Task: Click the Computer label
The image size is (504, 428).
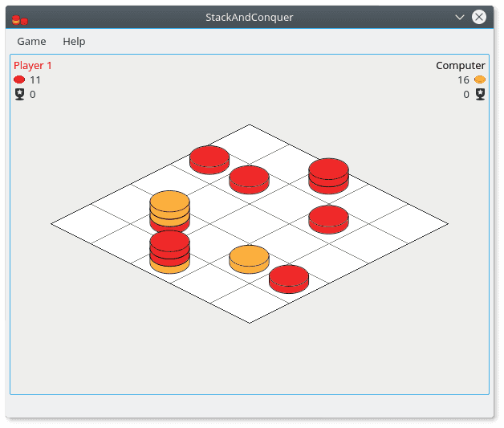Action: pos(461,66)
